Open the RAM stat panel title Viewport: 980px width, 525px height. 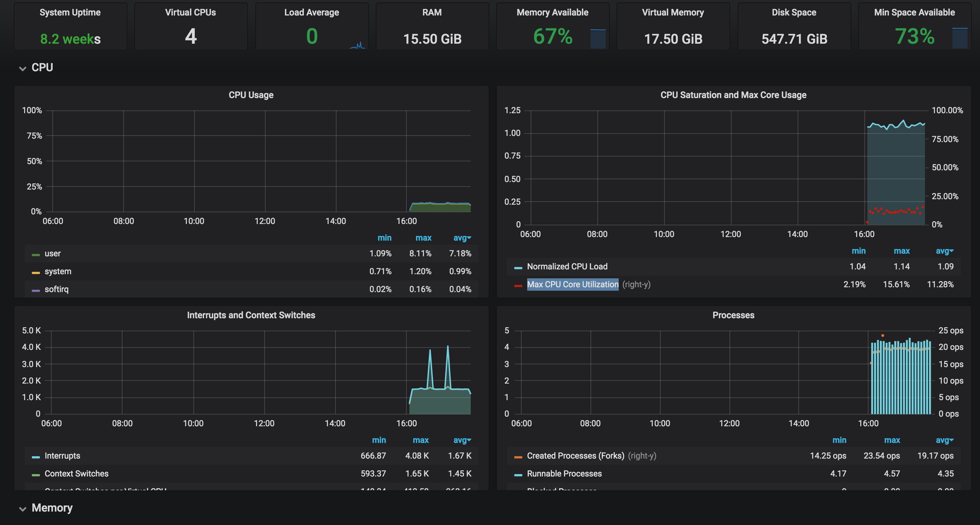(x=432, y=12)
